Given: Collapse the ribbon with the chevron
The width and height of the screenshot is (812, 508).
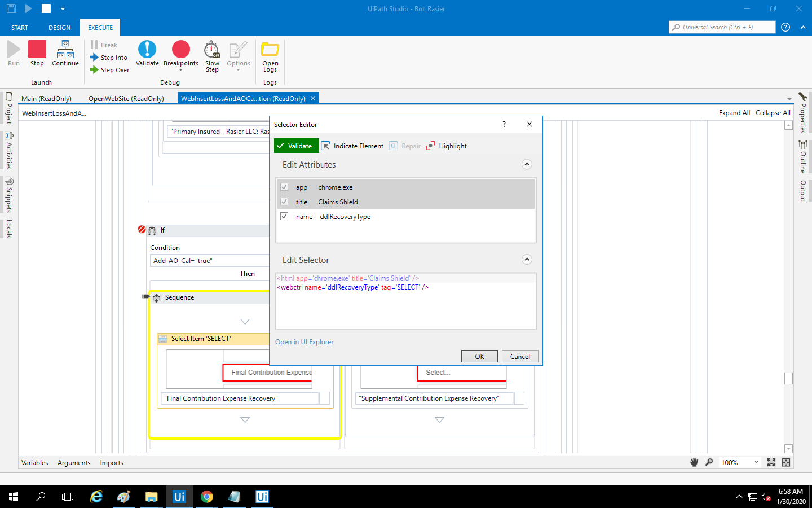Looking at the screenshot, I should pyautogui.click(x=803, y=27).
